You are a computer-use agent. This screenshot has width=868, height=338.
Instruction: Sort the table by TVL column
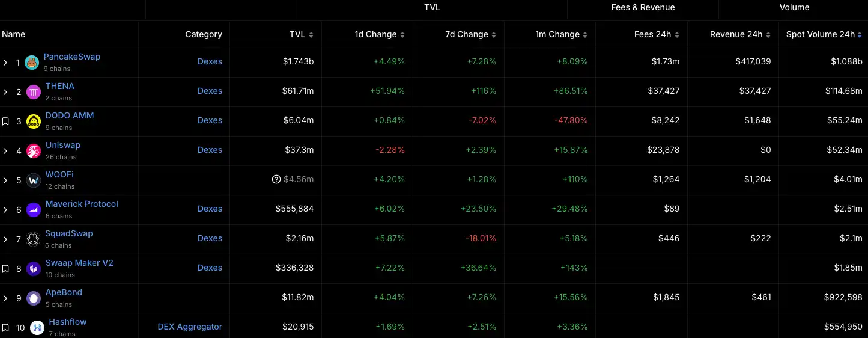[x=301, y=34]
